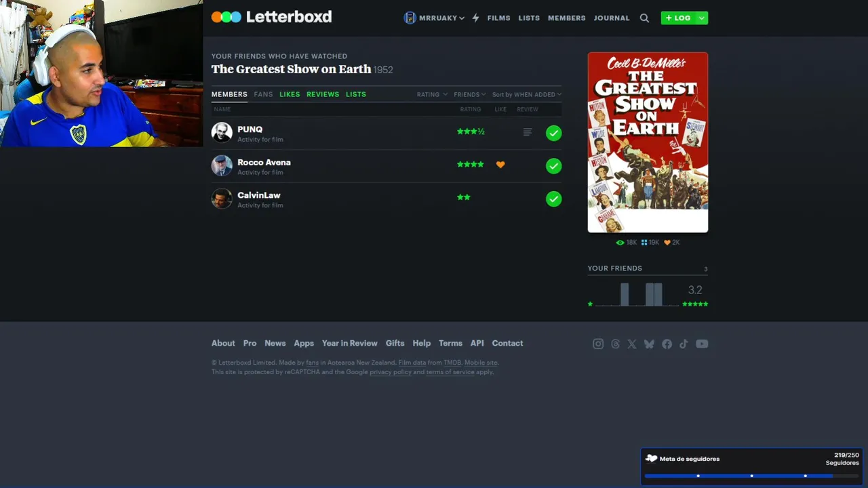Switch to the Reviews tab
The image size is (868, 488).
pyautogui.click(x=323, y=94)
